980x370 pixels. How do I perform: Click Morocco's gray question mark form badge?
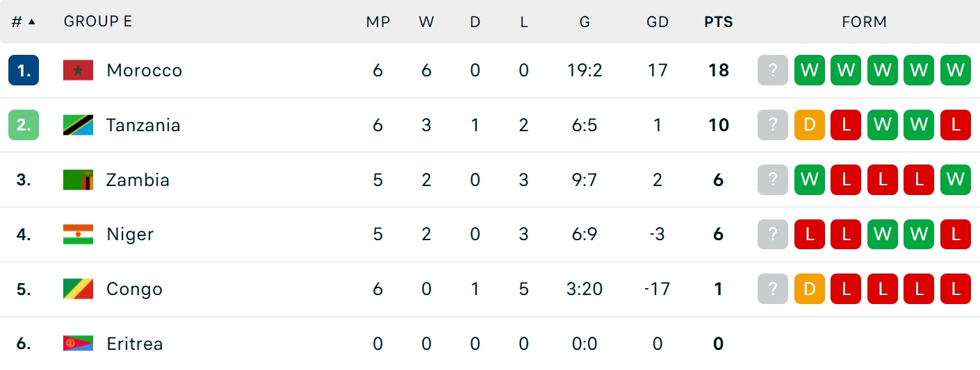pos(773,70)
